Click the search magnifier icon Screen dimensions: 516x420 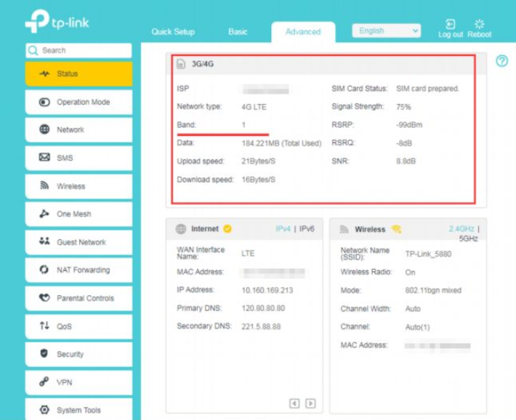tap(33, 50)
